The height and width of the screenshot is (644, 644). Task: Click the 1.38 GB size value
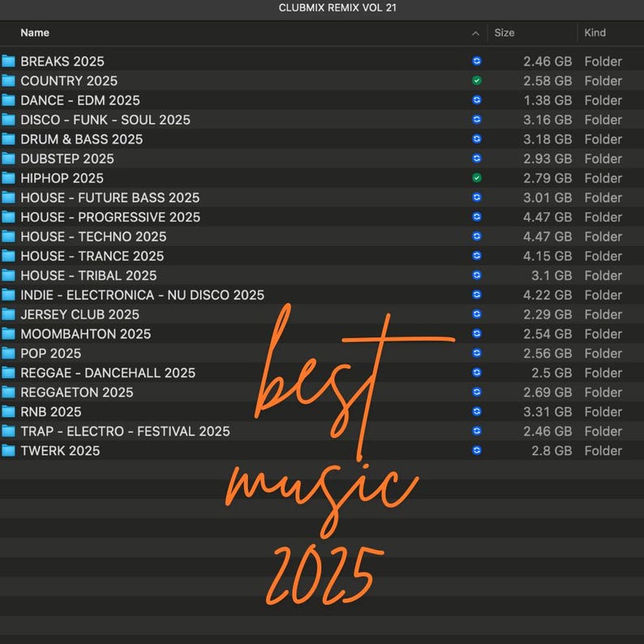tap(547, 101)
